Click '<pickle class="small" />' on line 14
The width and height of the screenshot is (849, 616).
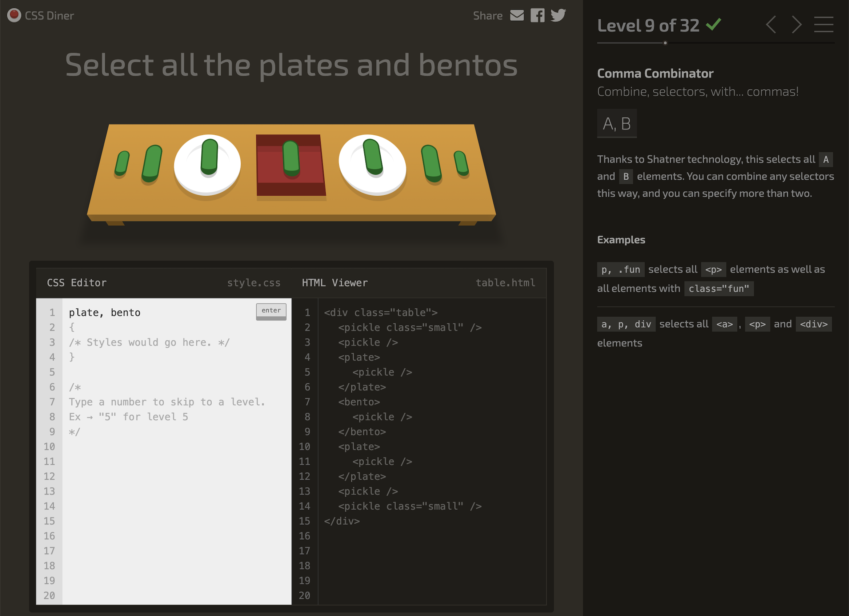point(410,506)
